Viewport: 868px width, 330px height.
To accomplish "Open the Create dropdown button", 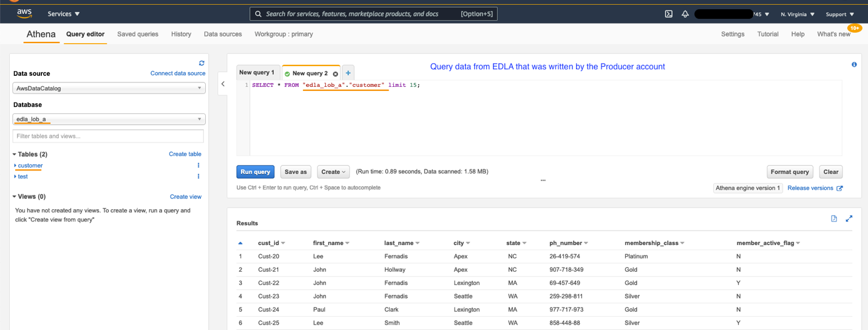I will 333,172.
